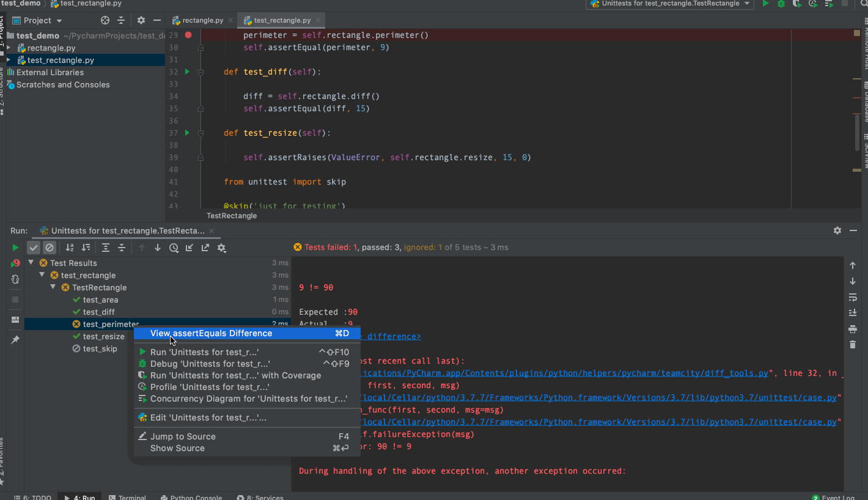Viewport: 868px width, 500px height.
Task: Toggle Show Ignored tests button
Action: point(50,248)
